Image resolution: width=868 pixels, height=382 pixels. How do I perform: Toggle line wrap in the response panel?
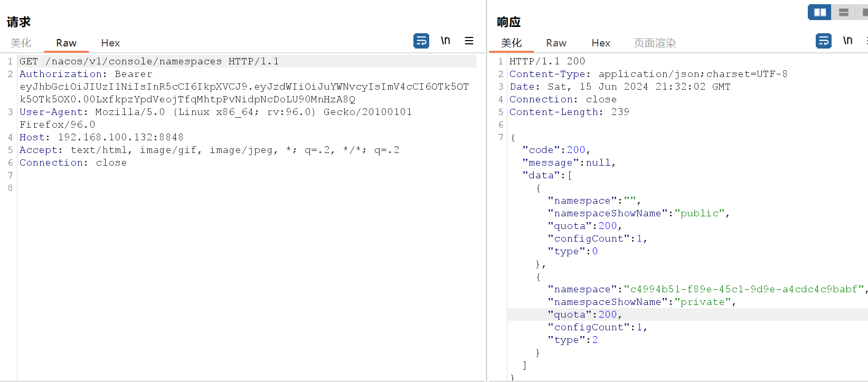point(823,41)
